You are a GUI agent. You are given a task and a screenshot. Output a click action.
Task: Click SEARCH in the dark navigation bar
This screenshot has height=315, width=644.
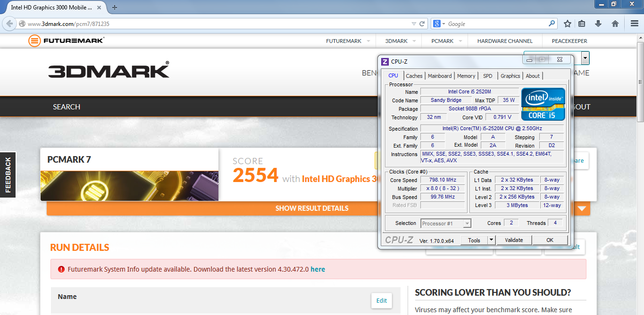click(67, 107)
